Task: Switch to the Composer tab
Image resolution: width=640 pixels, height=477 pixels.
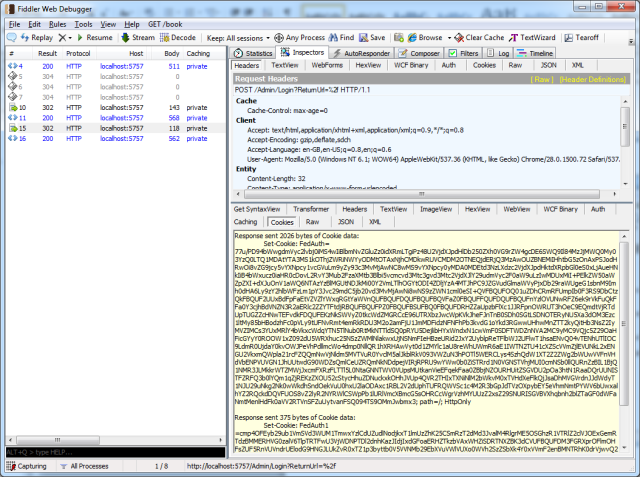Action: [x=420, y=53]
